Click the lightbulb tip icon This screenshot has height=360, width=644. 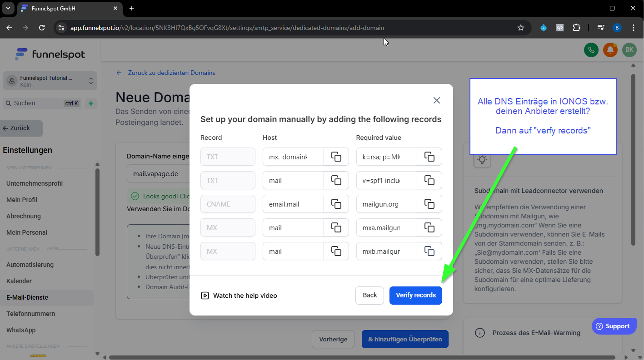pos(482,159)
